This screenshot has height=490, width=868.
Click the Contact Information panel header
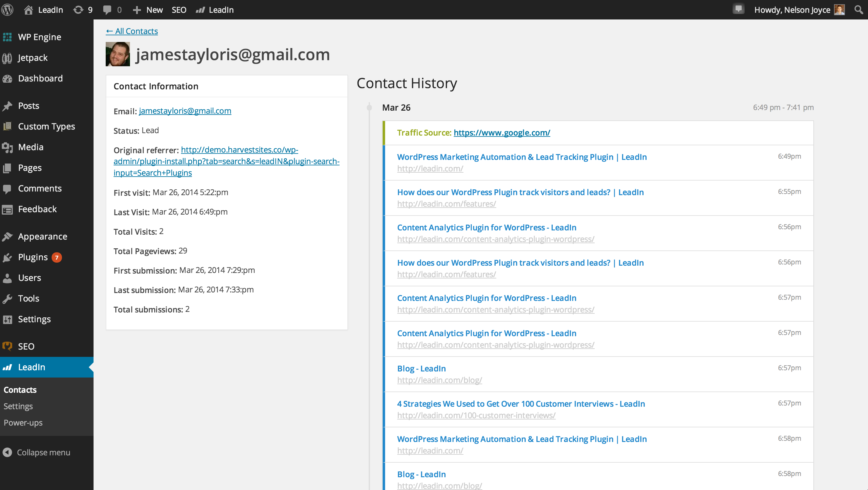tap(227, 86)
